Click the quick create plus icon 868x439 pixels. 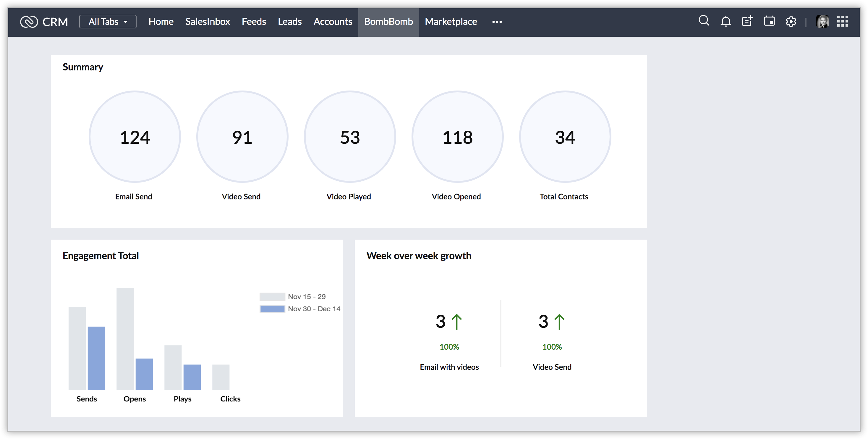click(x=747, y=21)
